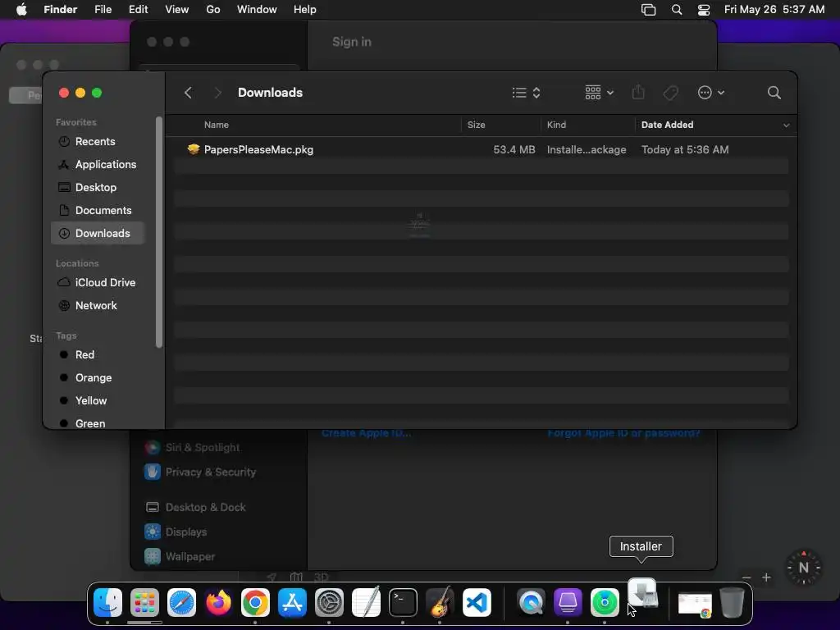Launch Google Chrome from the Dock
Image resolution: width=840 pixels, height=630 pixels.
click(256, 602)
